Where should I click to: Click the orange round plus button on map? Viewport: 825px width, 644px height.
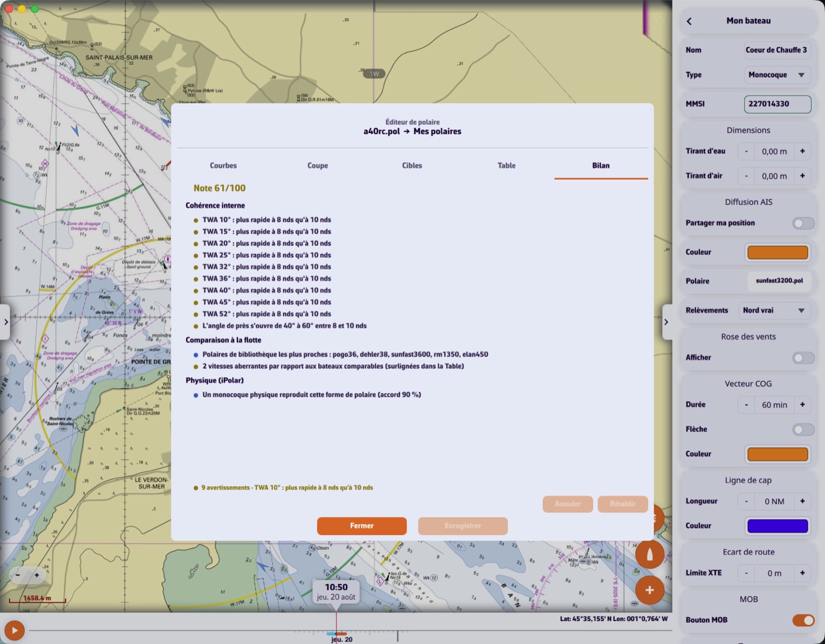click(649, 590)
